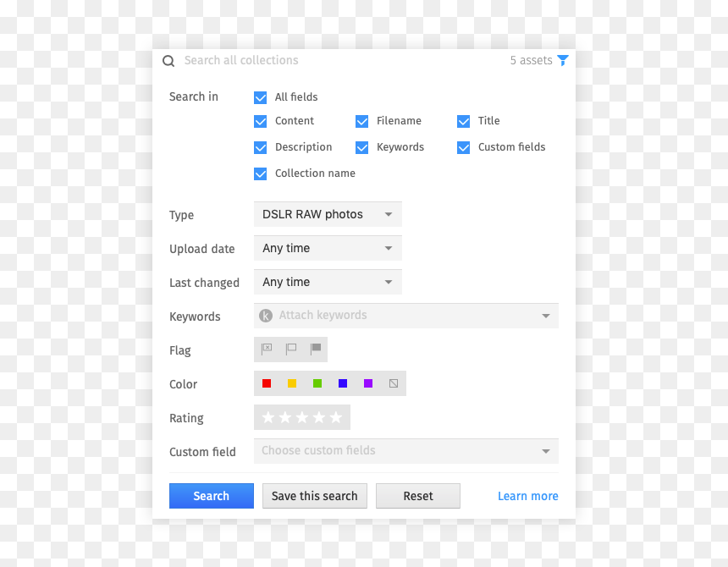Click the Save this search button
This screenshot has width=728, height=567.
[315, 496]
